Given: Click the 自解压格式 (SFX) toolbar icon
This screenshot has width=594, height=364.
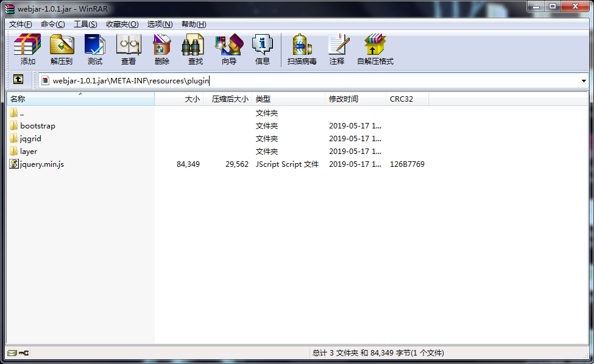Looking at the screenshot, I should pos(375,44).
